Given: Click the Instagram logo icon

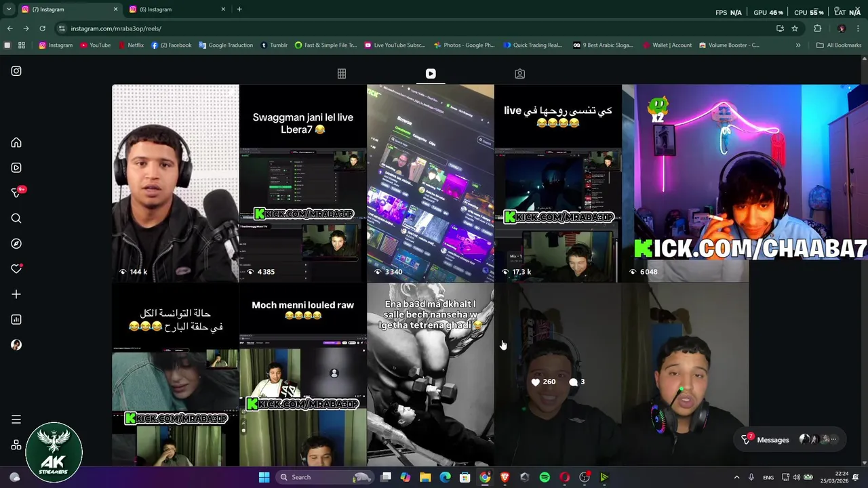Looking at the screenshot, I should pos(16,70).
